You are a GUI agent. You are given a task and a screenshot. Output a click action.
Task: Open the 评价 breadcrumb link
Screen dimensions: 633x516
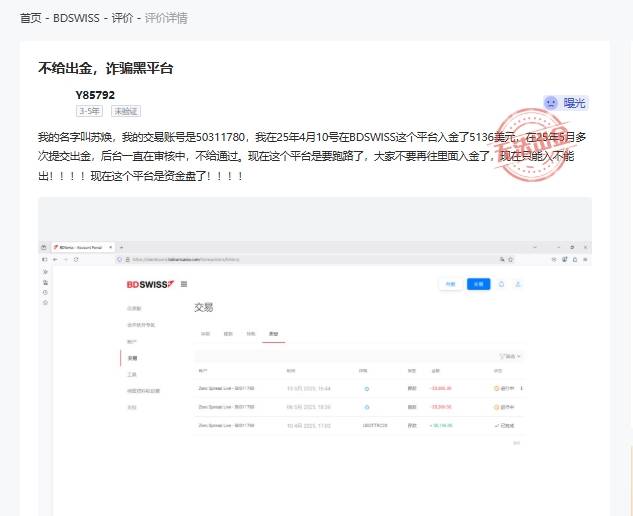(x=122, y=18)
